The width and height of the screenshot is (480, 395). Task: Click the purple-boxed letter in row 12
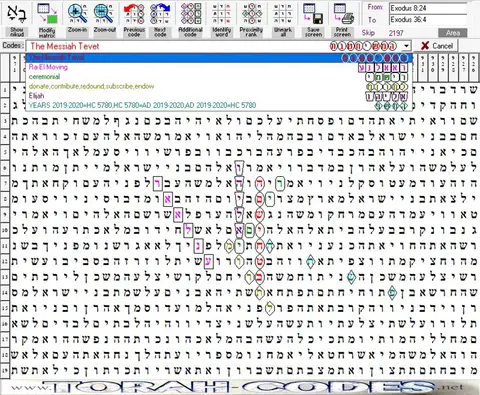pyautogui.click(x=209, y=261)
